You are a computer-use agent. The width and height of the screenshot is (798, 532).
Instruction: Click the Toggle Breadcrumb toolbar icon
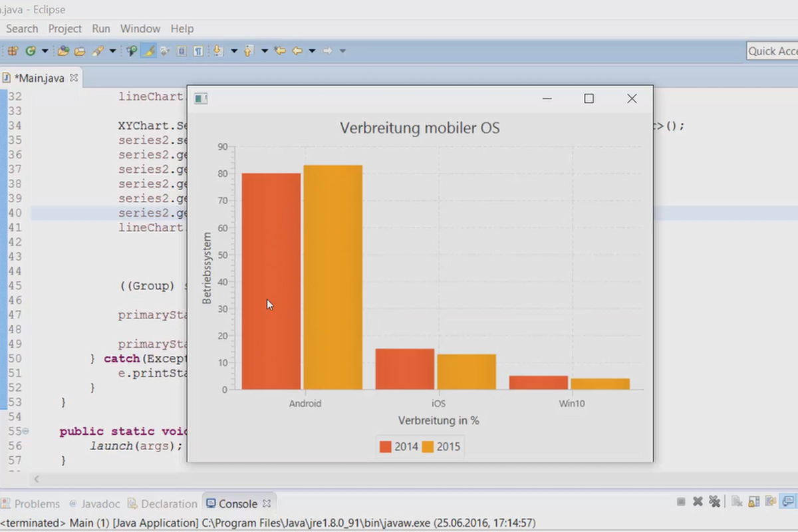tap(132, 51)
